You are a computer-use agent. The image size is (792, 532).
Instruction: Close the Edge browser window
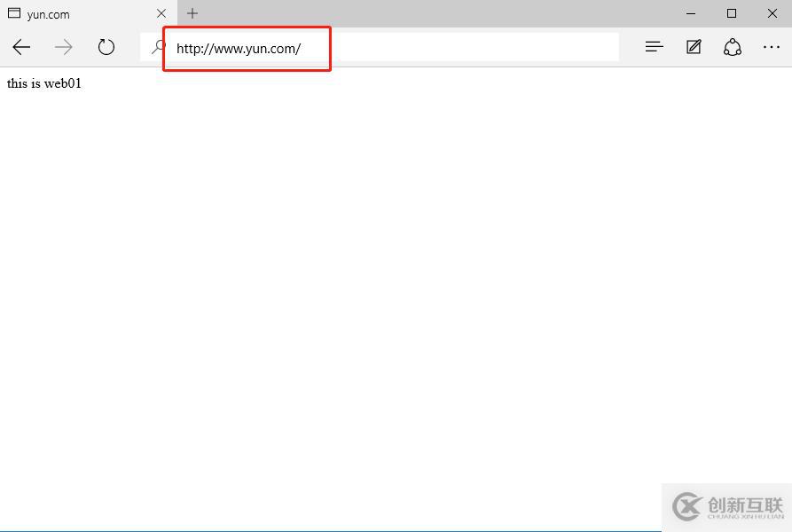point(772,13)
